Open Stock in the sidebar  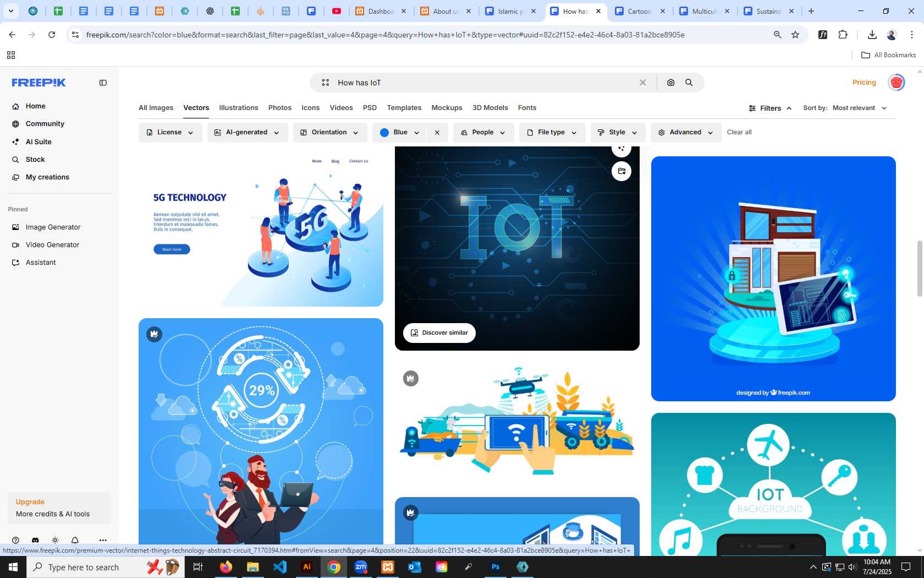tap(35, 160)
